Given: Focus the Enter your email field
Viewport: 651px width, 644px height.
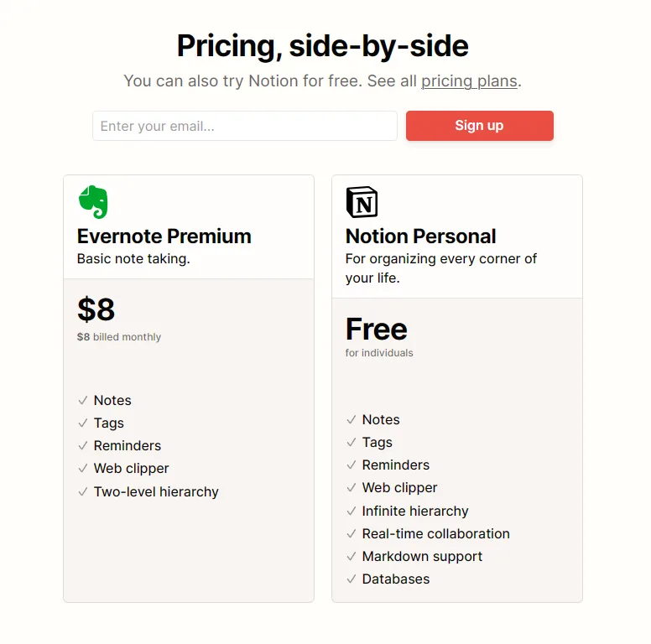Looking at the screenshot, I should pos(244,126).
